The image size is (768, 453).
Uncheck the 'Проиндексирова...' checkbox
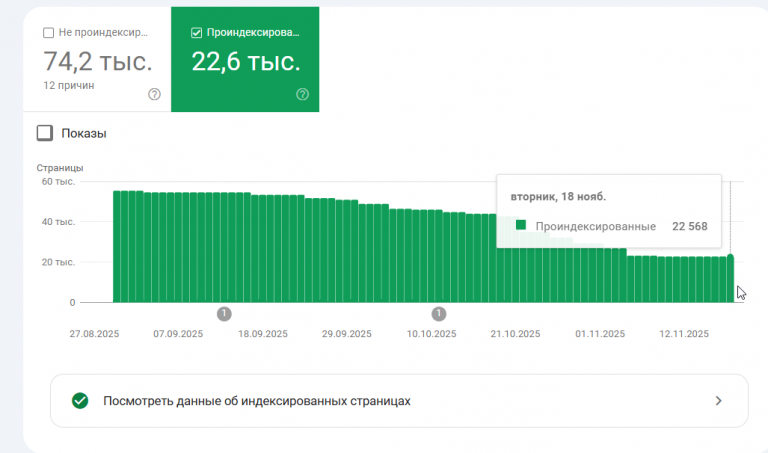click(196, 33)
